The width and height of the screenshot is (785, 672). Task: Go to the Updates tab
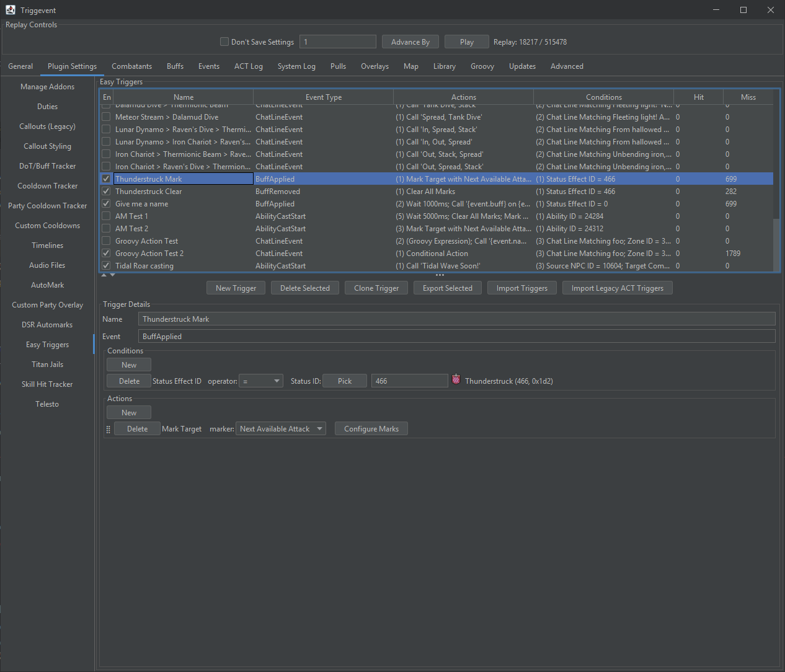523,66
